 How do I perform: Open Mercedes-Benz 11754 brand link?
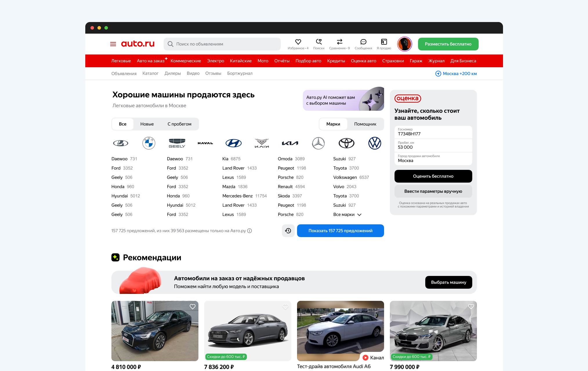[x=245, y=196]
